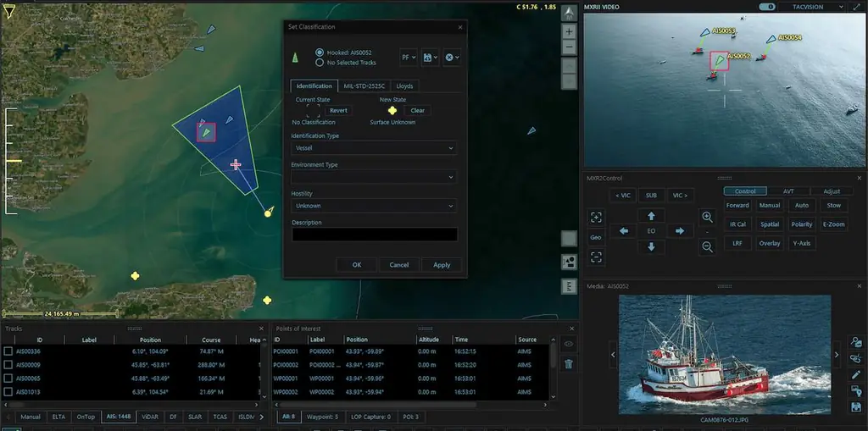Select the AVT tab in MXR2Control
This screenshot has height=431, width=868.
click(788, 191)
